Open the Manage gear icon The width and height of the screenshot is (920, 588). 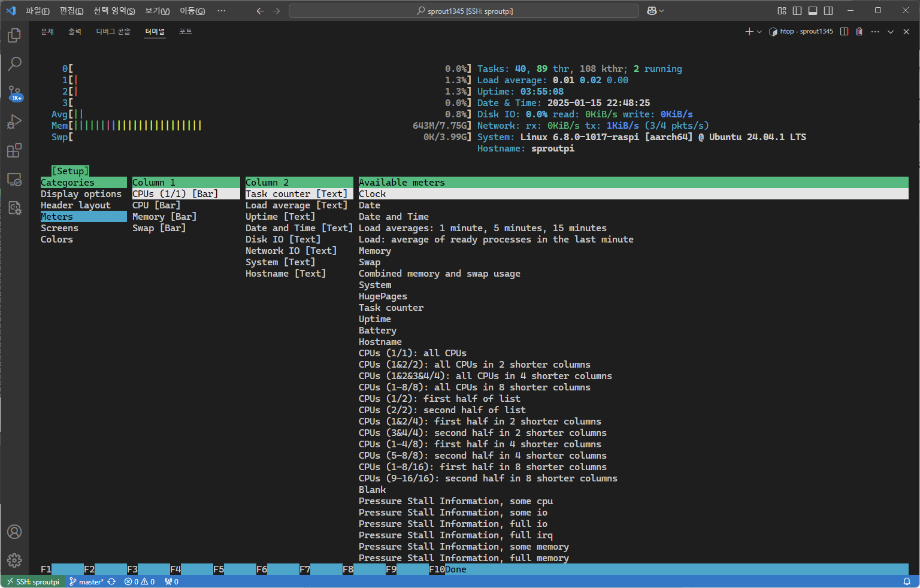click(14, 560)
